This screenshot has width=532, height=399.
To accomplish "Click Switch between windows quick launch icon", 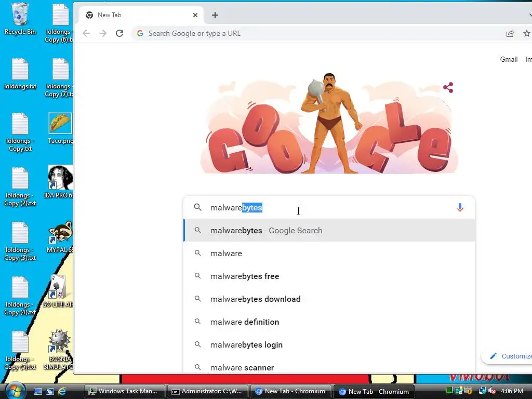I will pyautogui.click(x=50, y=391).
